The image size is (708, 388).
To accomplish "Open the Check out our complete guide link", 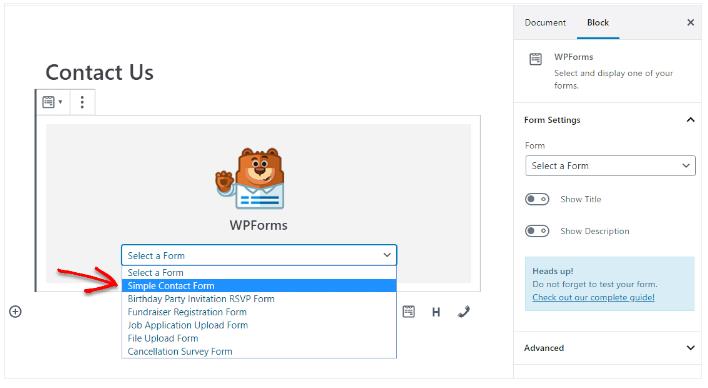I will tap(593, 297).
